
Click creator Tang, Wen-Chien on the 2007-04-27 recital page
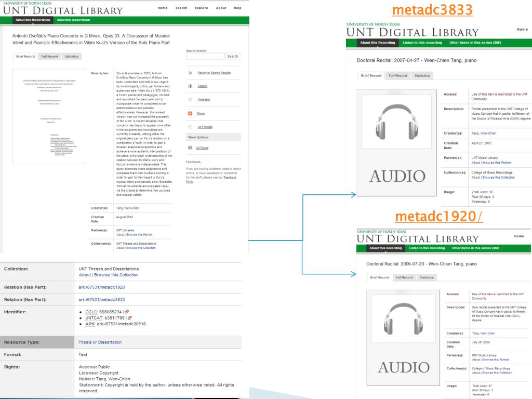[484, 134]
